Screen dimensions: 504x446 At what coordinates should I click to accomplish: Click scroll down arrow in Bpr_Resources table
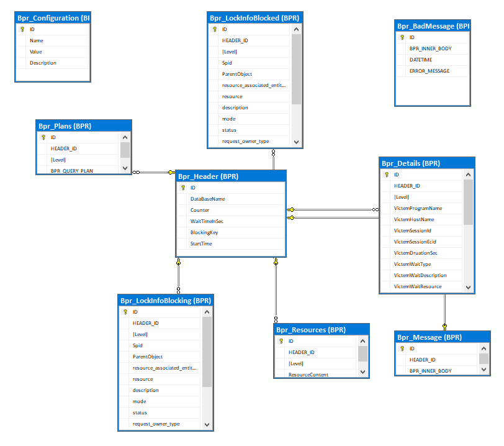click(x=363, y=372)
